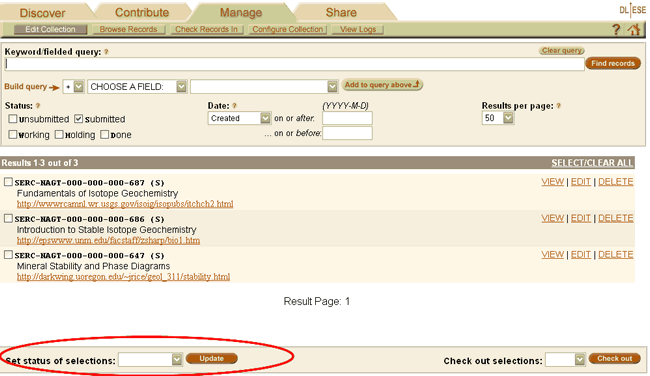
Task: Switch to the Share tab
Action: (x=341, y=12)
